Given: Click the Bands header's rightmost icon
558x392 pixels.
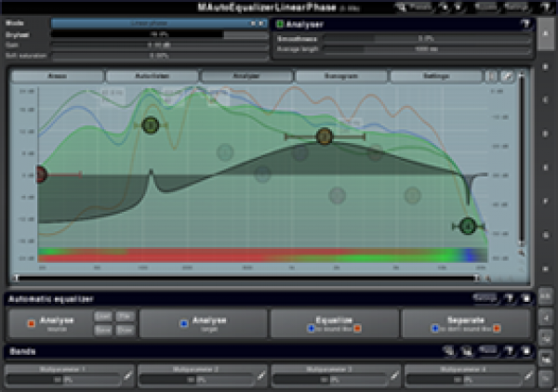Looking at the screenshot, I should pyautogui.click(x=526, y=351).
